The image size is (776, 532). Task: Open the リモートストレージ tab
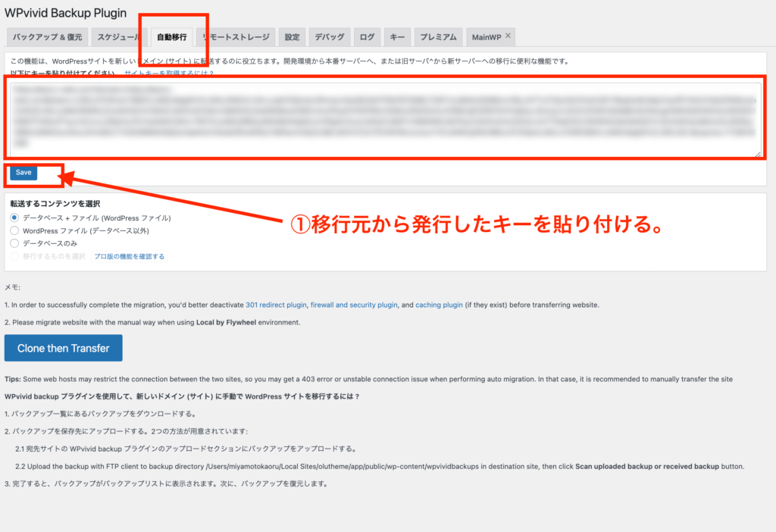coord(236,37)
